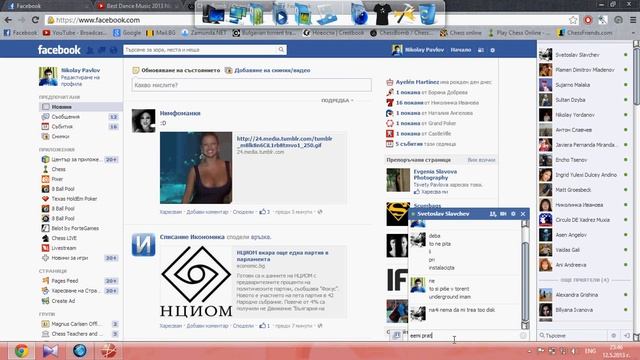Click the status update text box
The height and width of the screenshot is (360, 640).
(251, 85)
